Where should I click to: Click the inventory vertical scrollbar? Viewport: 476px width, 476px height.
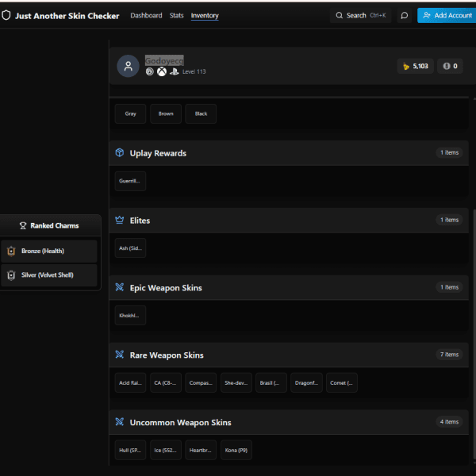[474, 334]
